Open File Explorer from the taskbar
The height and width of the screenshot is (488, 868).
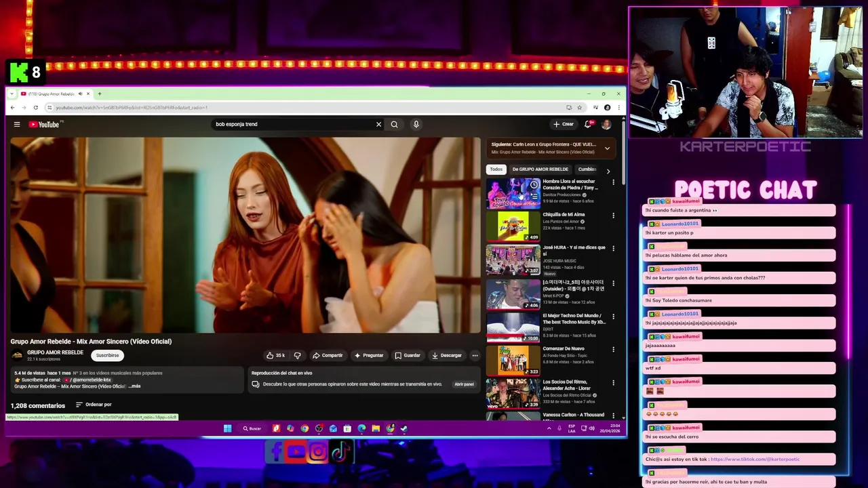coord(375,428)
